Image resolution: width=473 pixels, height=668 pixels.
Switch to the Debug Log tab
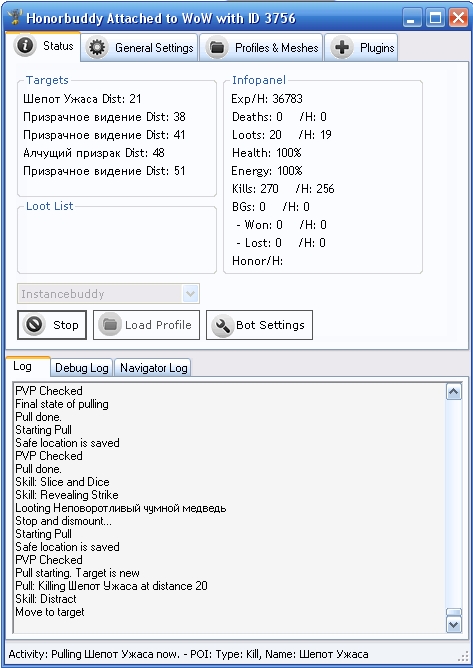81,368
